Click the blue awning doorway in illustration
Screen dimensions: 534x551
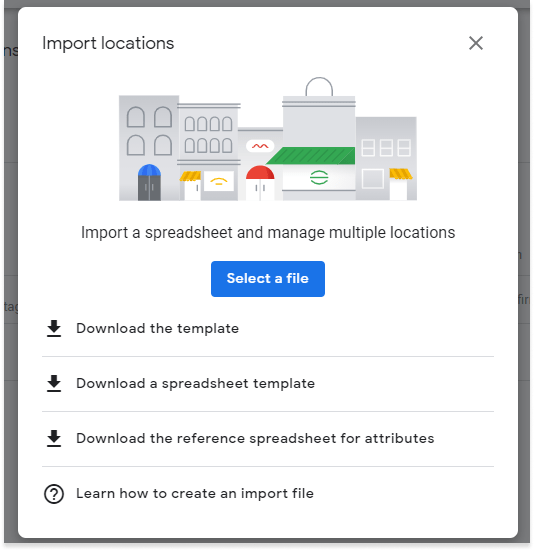[x=149, y=182]
